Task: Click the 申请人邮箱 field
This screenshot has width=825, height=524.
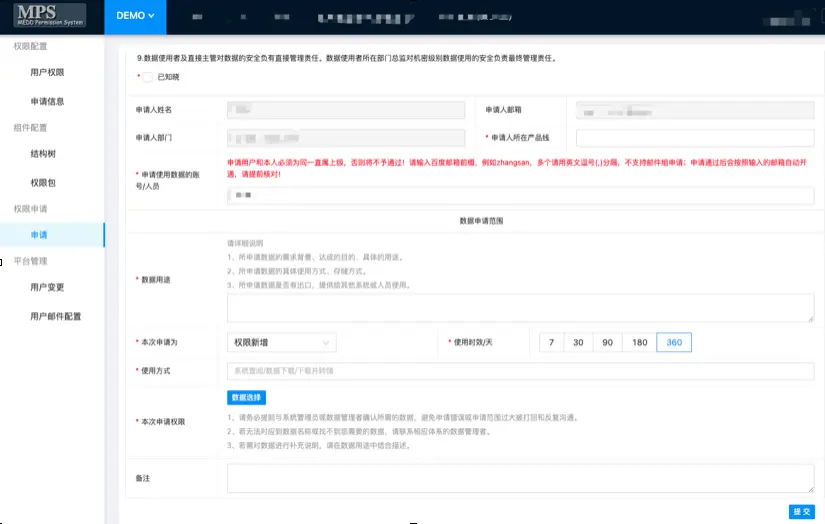Action: click(x=695, y=110)
